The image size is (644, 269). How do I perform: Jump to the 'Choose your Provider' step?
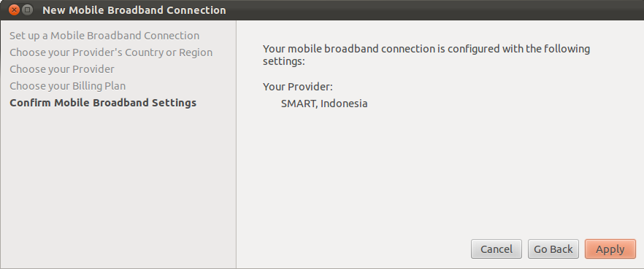click(62, 69)
